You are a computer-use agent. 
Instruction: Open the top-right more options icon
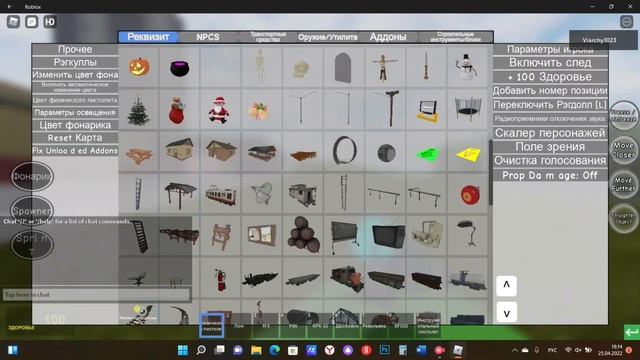pyautogui.click(x=626, y=22)
